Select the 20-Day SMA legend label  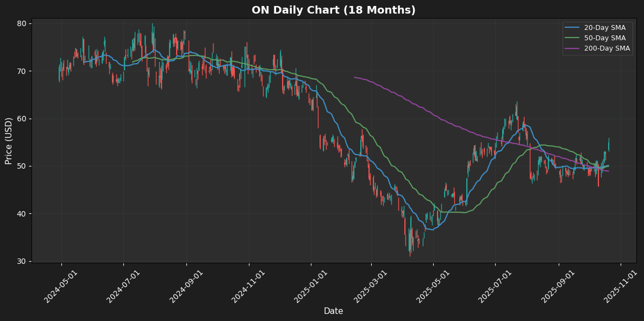click(605, 28)
